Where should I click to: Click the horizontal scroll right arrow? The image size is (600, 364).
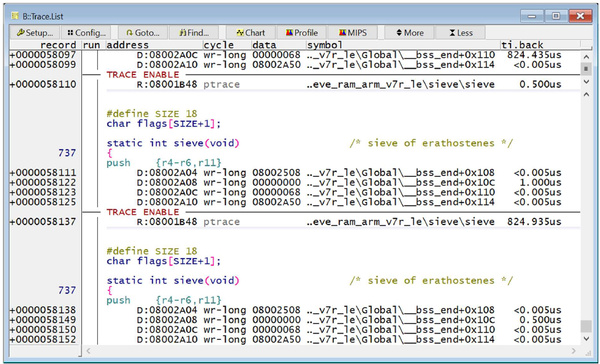(x=574, y=350)
